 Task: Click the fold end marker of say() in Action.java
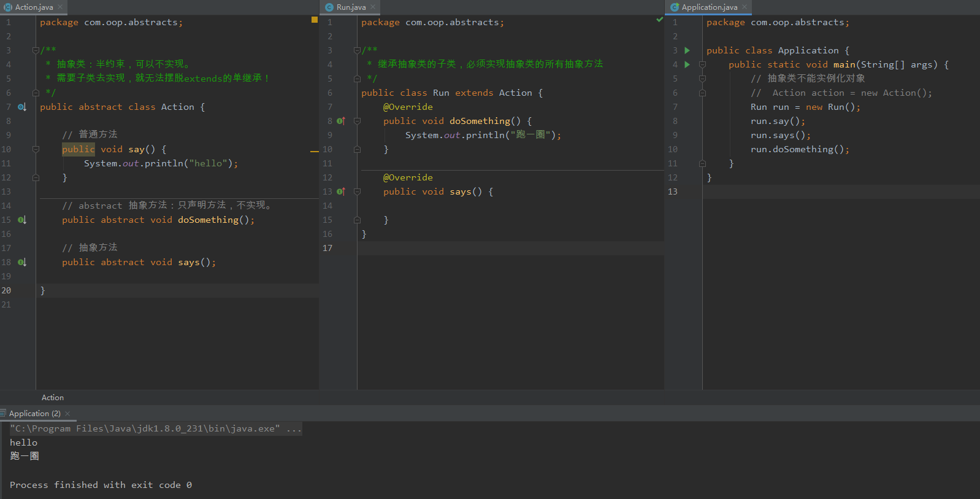(x=36, y=177)
